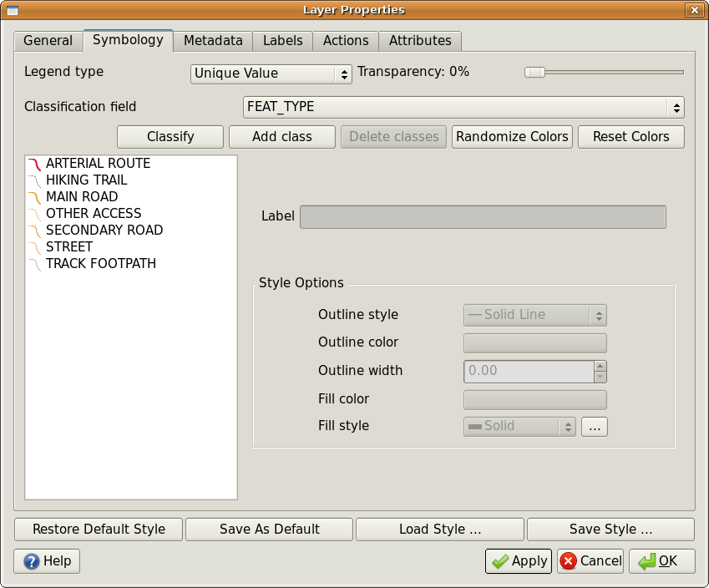Screen dimensions: 709x588
Task: Click the SECONDARY ROAD line symbol icon
Action: click(34, 231)
